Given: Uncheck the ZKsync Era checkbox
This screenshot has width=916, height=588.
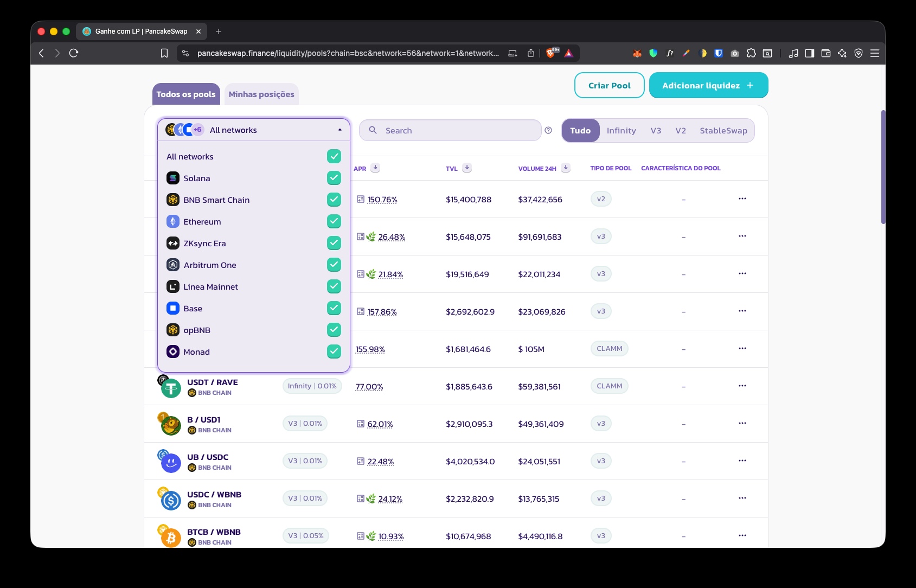Looking at the screenshot, I should 334,243.
